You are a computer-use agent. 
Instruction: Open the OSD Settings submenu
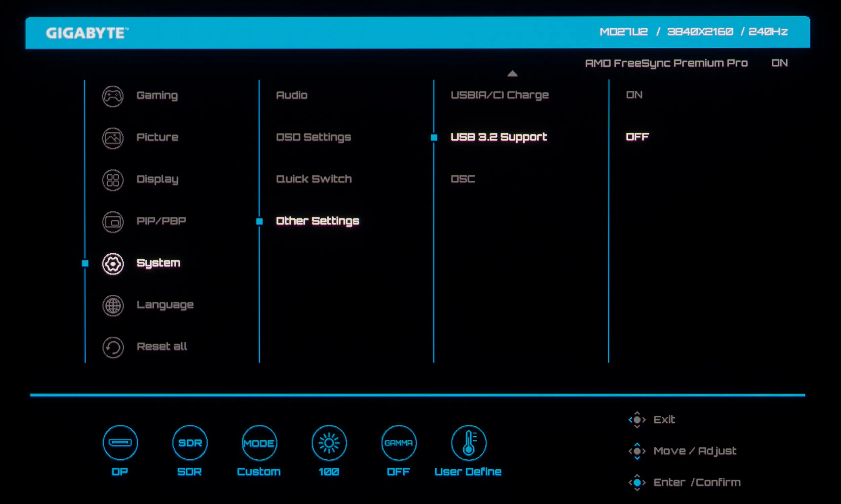(314, 137)
